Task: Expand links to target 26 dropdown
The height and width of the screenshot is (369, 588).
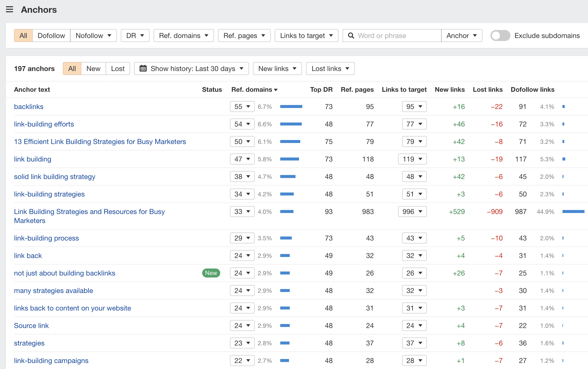Action: pyautogui.click(x=414, y=273)
